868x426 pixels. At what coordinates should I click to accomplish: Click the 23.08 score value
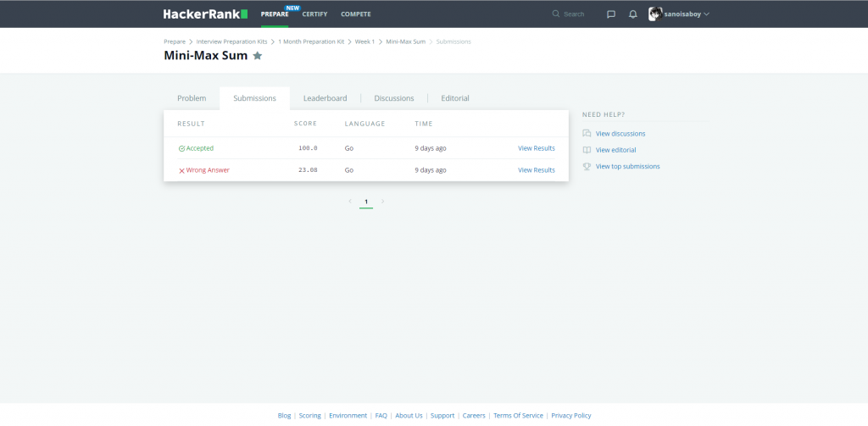(x=308, y=170)
